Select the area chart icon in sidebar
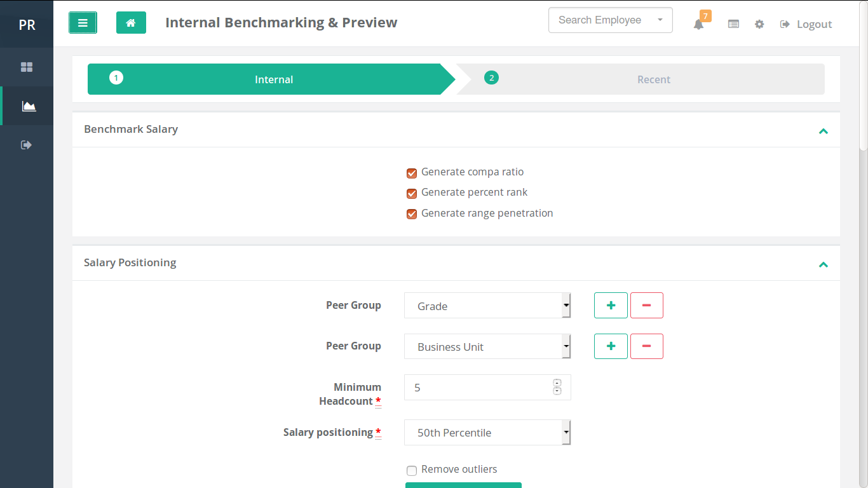Image resolution: width=868 pixels, height=488 pixels. point(29,106)
